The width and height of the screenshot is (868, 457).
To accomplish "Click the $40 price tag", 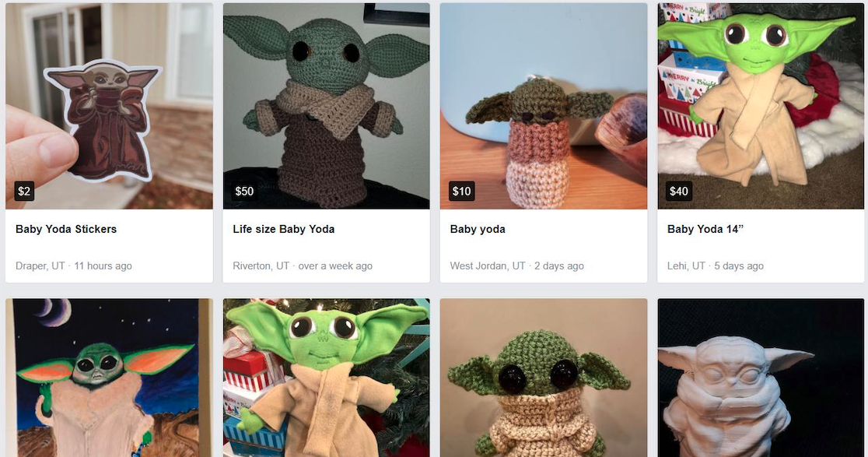I will [x=679, y=191].
